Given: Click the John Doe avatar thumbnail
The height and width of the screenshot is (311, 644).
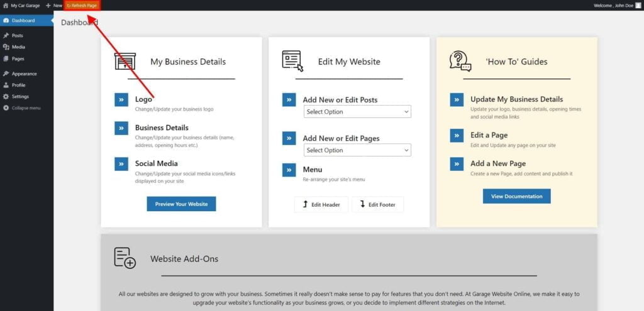Looking at the screenshot, I should pyautogui.click(x=638, y=6).
